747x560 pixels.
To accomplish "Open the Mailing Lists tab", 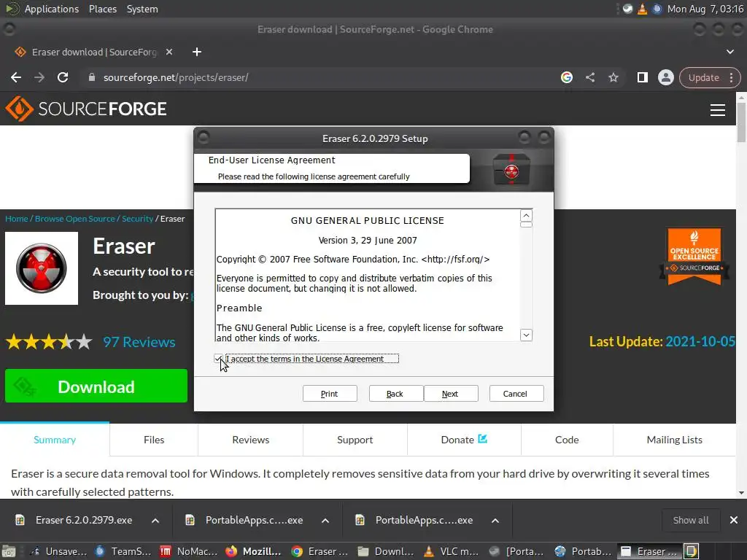I will point(675,440).
